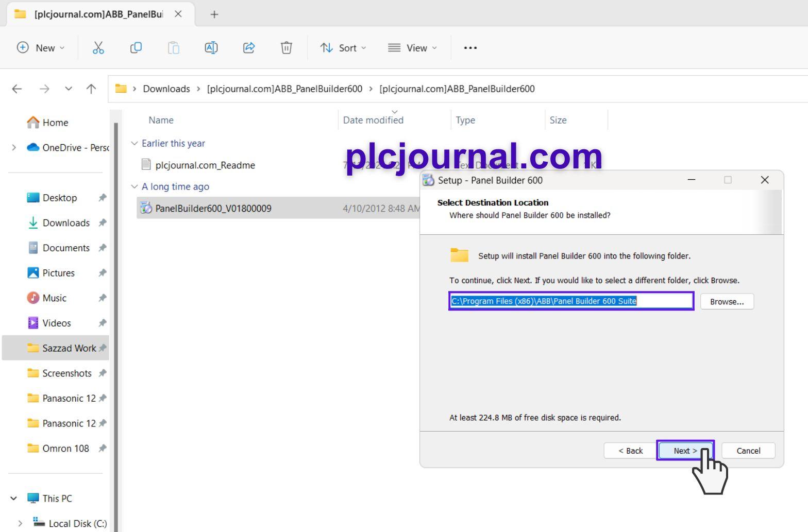Expand the OneDrive tree node

[x=14, y=148]
